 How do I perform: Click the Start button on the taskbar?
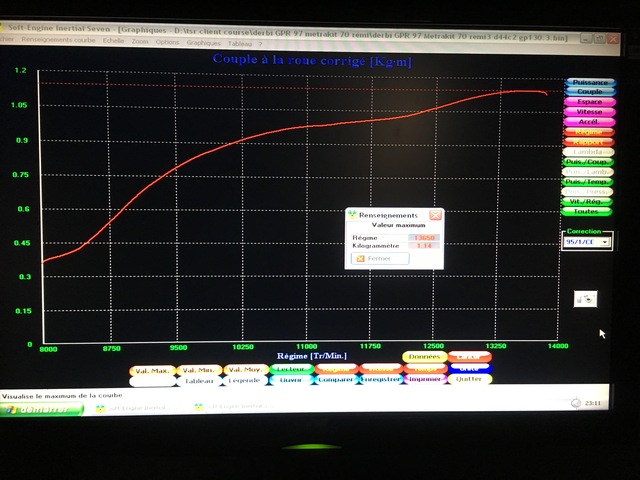[42, 408]
